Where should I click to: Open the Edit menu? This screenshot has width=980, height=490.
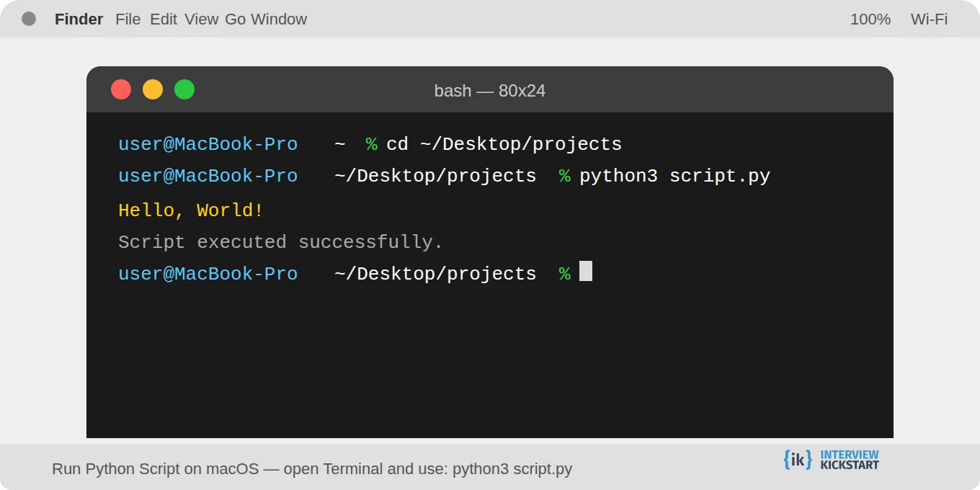pos(164,19)
